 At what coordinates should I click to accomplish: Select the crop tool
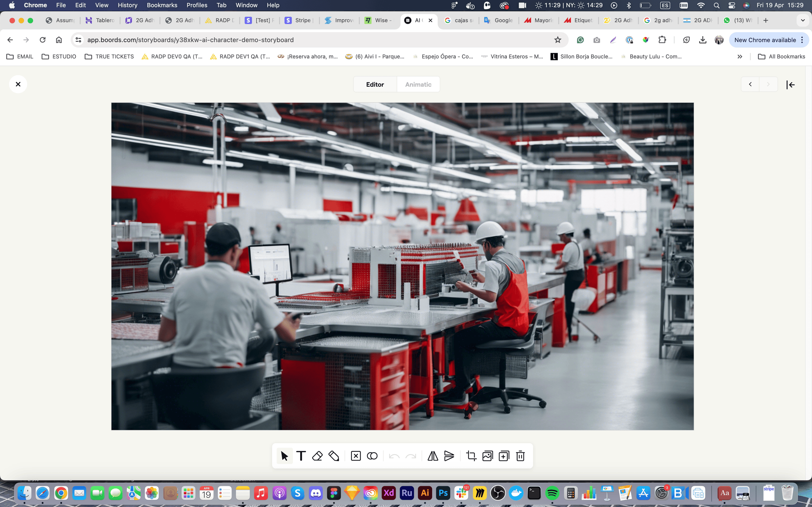pos(471,456)
